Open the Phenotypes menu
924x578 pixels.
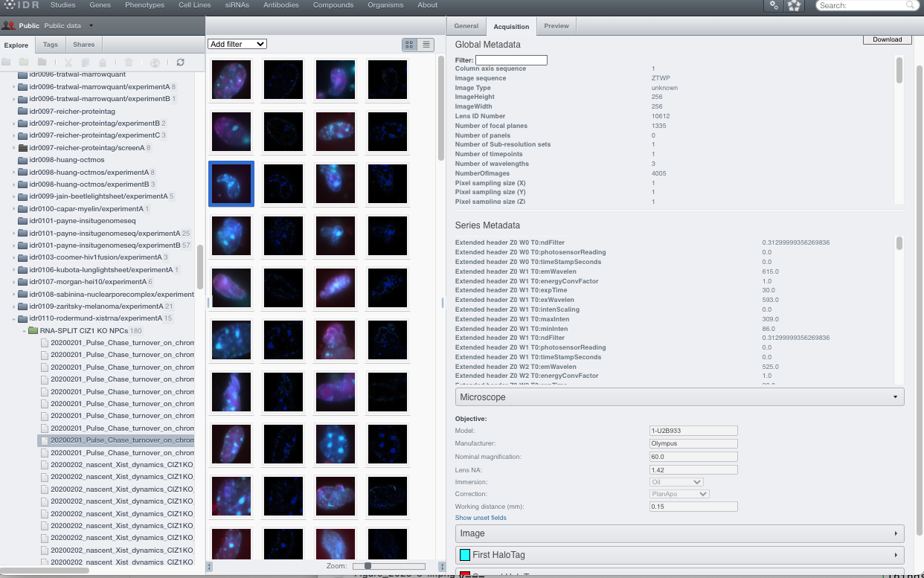click(x=145, y=5)
